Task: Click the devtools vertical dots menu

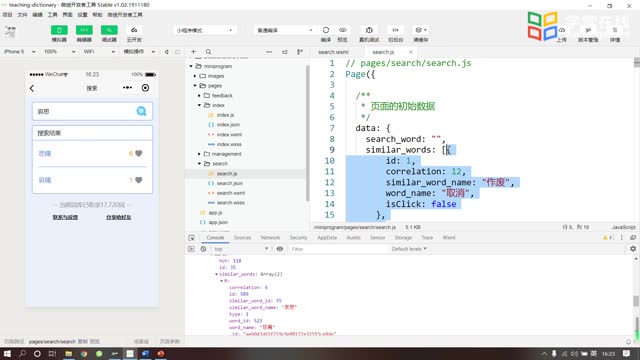Action: click(x=622, y=238)
